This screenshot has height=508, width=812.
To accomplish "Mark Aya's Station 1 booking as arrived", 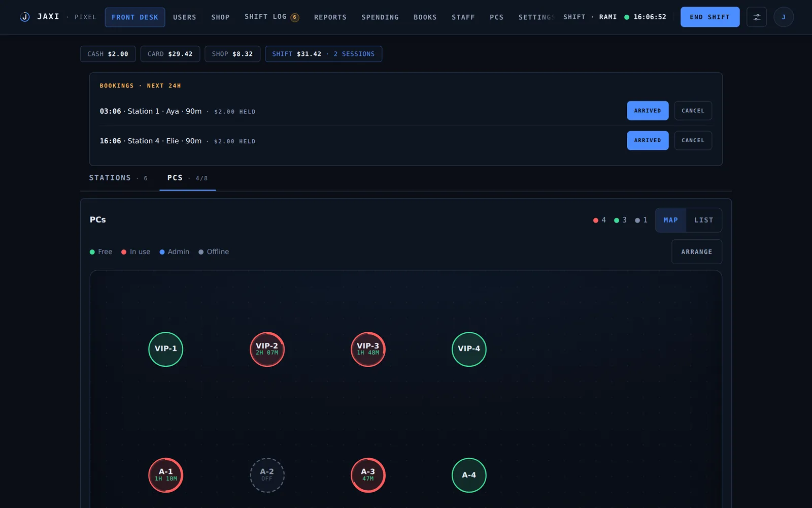I will (x=648, y=111).
